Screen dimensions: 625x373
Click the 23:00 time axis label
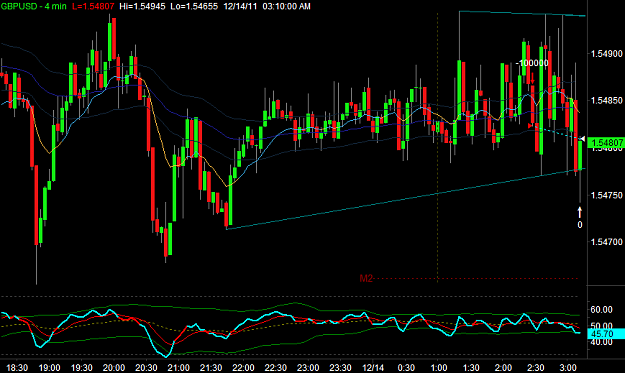click(308, 367)
